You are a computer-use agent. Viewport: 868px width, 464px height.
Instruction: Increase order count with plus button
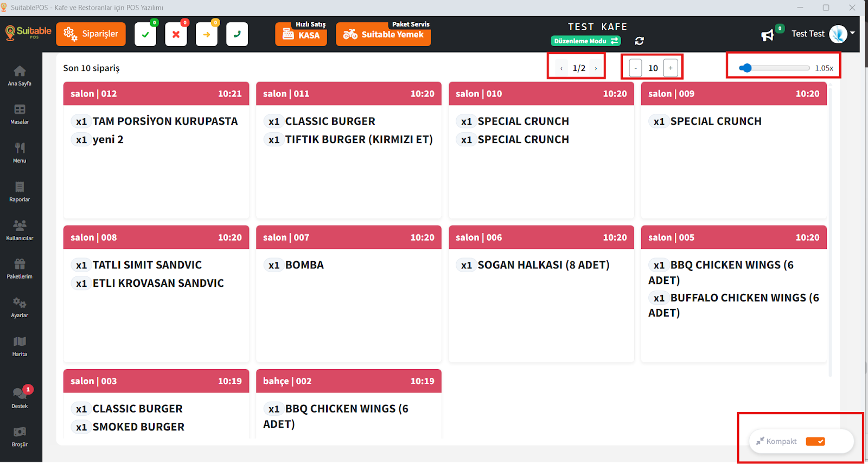pos(671,68)
